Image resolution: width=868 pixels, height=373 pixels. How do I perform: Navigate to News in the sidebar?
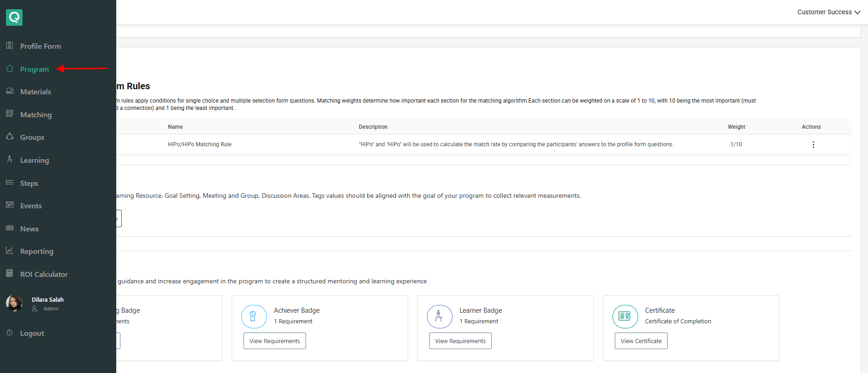(29, 229)
